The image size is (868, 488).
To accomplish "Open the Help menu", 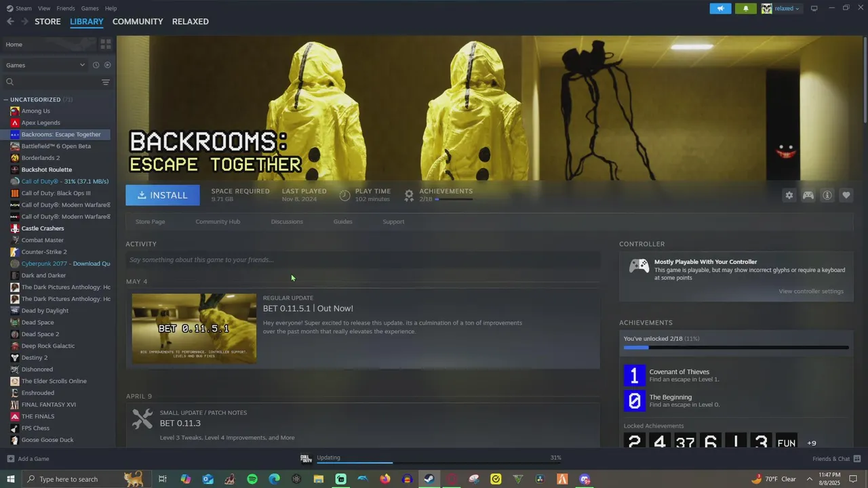I will coord(111,8).
